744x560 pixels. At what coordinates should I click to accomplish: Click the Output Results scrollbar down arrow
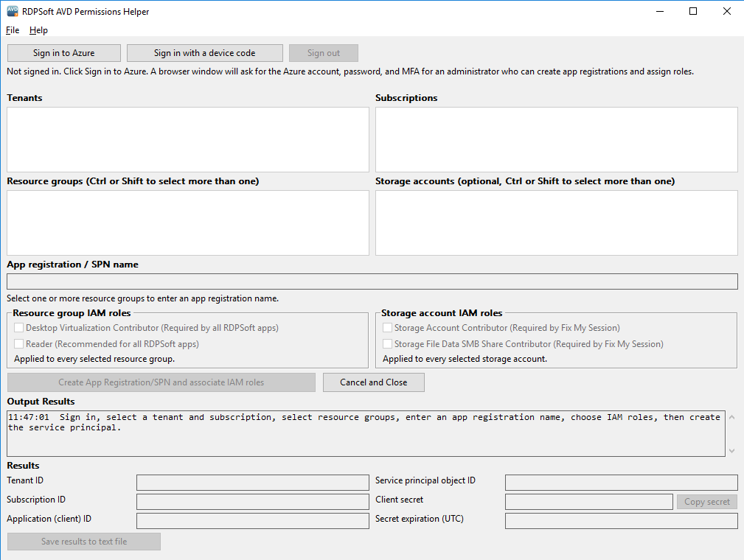point(731,450)
